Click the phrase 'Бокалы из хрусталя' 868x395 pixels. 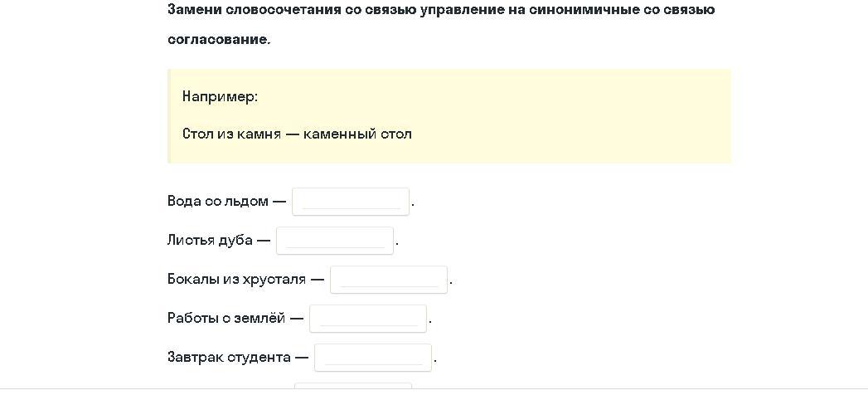click(x=236, y=279)
